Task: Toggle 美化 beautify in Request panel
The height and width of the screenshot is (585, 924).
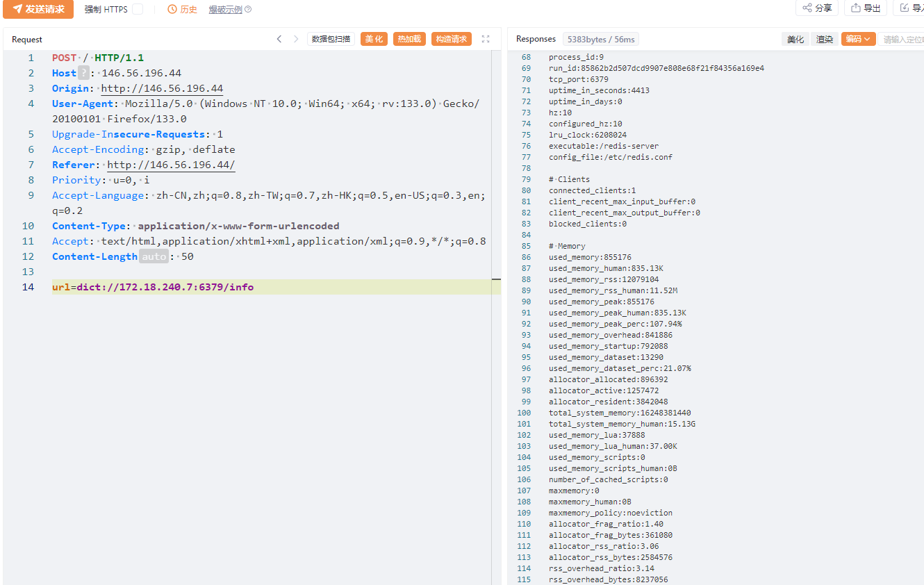Action: 374,39
